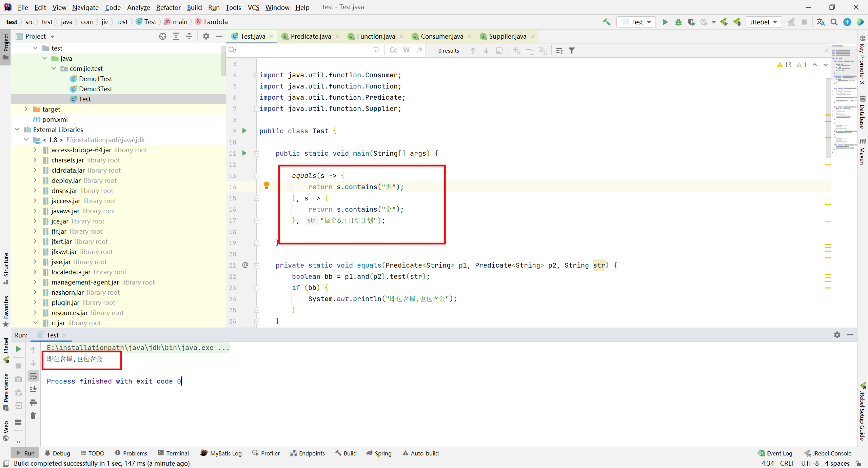Run the Test configuration with green play button

point(665,22)
